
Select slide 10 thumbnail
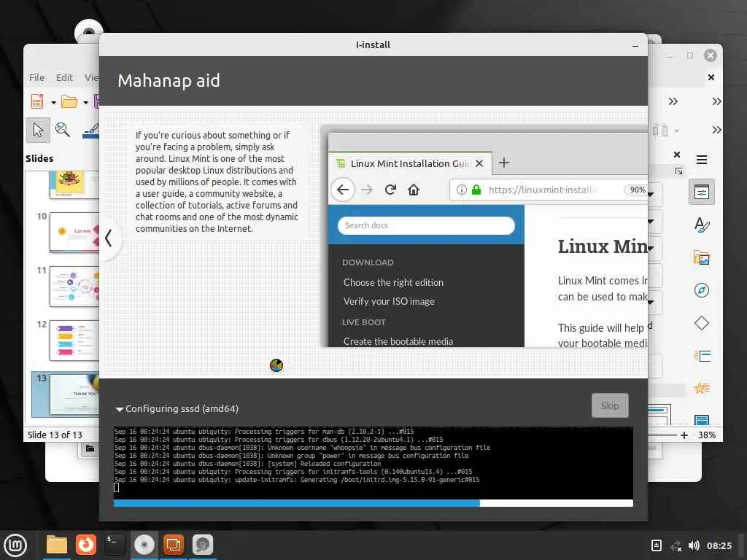click(74, 233)
